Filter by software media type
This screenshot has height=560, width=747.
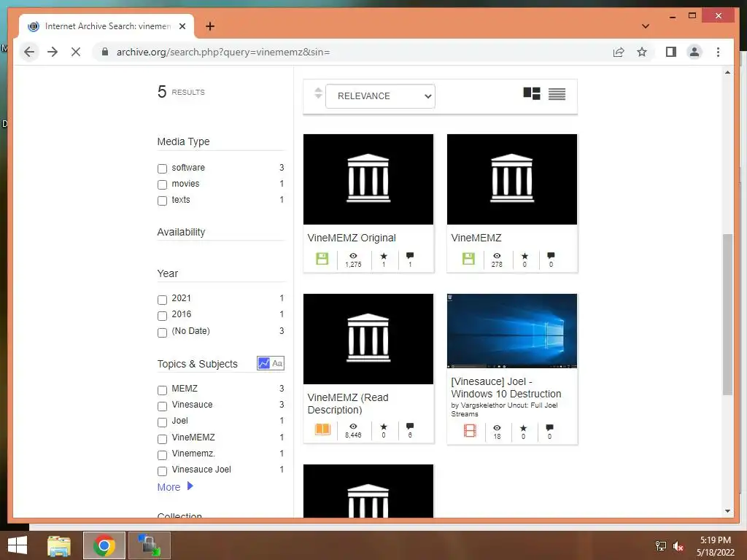[x=162, y=168]
